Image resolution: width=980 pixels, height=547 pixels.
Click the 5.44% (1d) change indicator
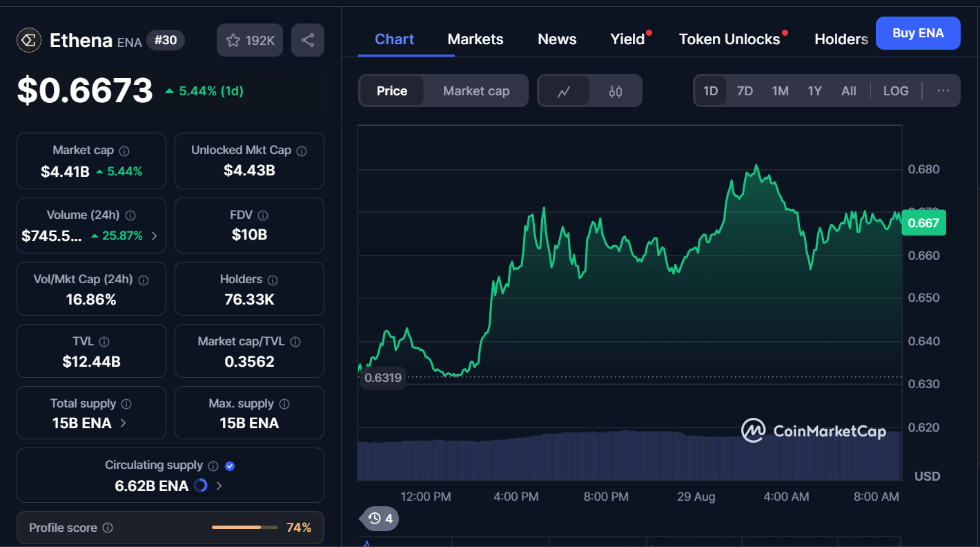(x=204, y=91)
